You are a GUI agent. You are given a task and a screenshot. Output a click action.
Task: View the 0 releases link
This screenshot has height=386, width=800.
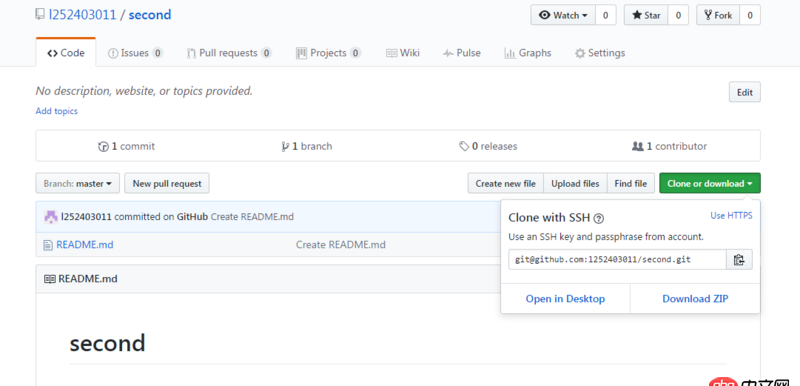point(488,146)
